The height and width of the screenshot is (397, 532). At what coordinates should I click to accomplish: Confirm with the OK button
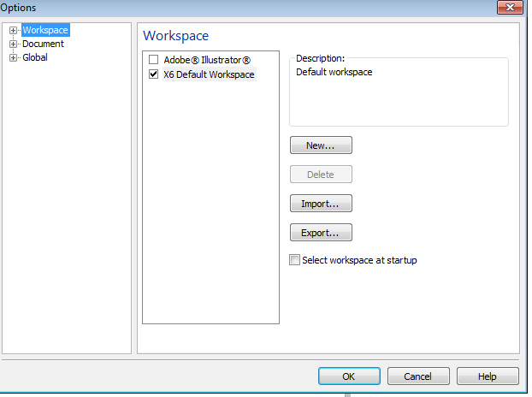click(349, 376)
